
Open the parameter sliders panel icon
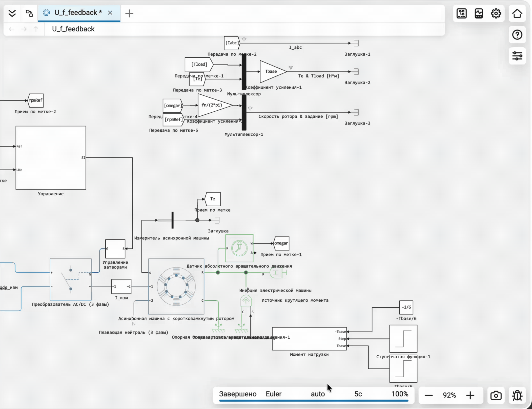click(x=517, y=56)
